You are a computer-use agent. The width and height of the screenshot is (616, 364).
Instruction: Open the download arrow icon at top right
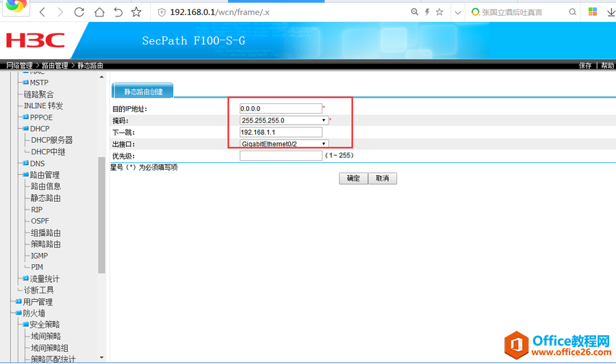[611, 12]
